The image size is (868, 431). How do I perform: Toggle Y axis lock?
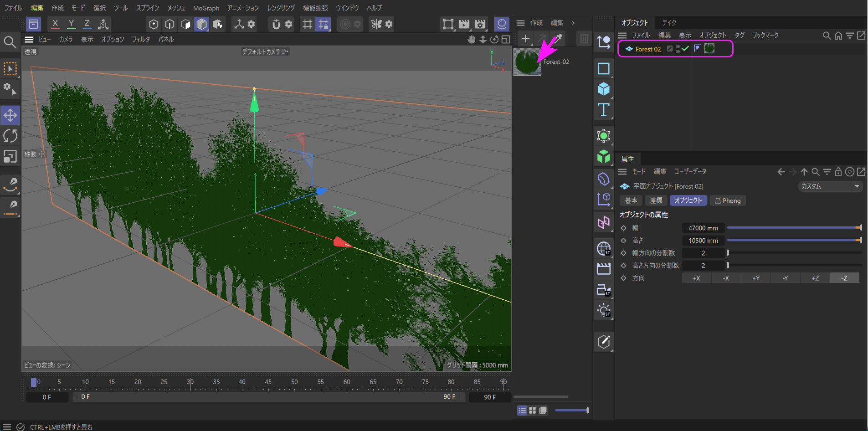tap(71, 24)
